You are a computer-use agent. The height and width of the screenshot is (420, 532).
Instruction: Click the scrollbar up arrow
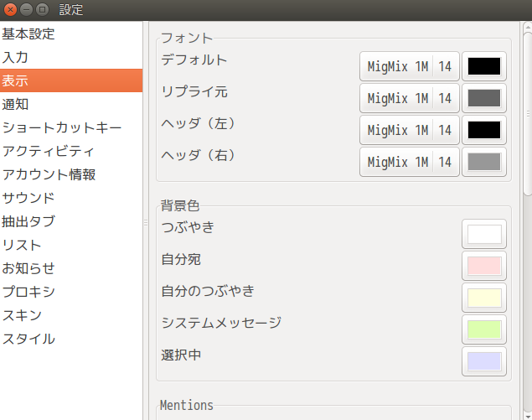[528, 27]
